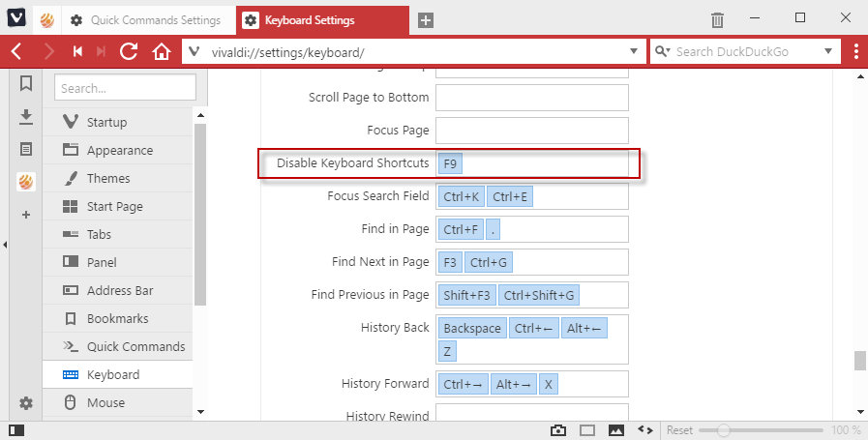Screen dimensions: 868x440
Task: Go to the home page
Action: (162, 52)
